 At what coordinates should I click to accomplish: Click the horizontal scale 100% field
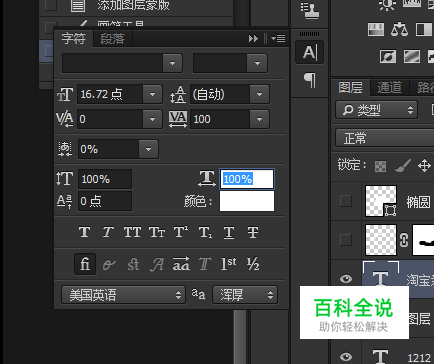(247, 179)
